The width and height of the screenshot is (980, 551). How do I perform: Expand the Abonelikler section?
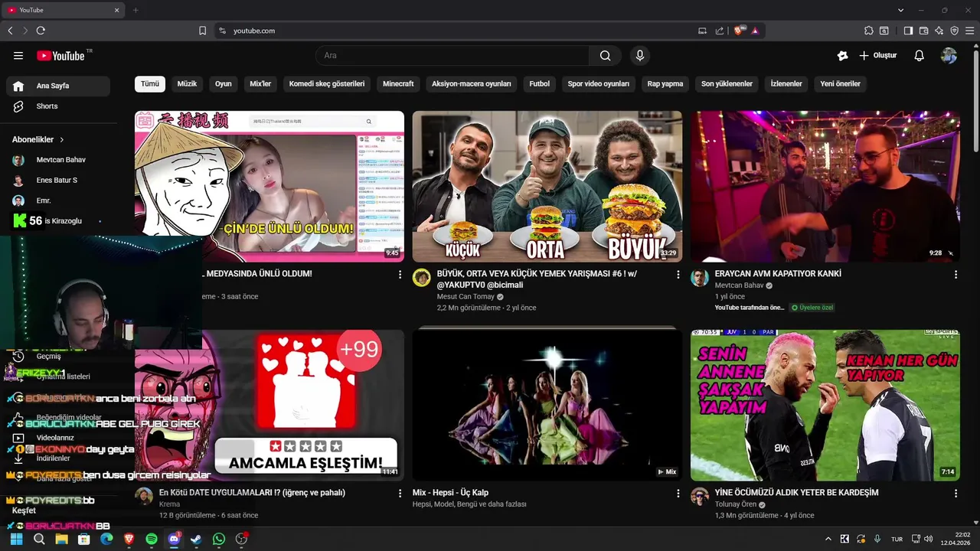(38, 139)
